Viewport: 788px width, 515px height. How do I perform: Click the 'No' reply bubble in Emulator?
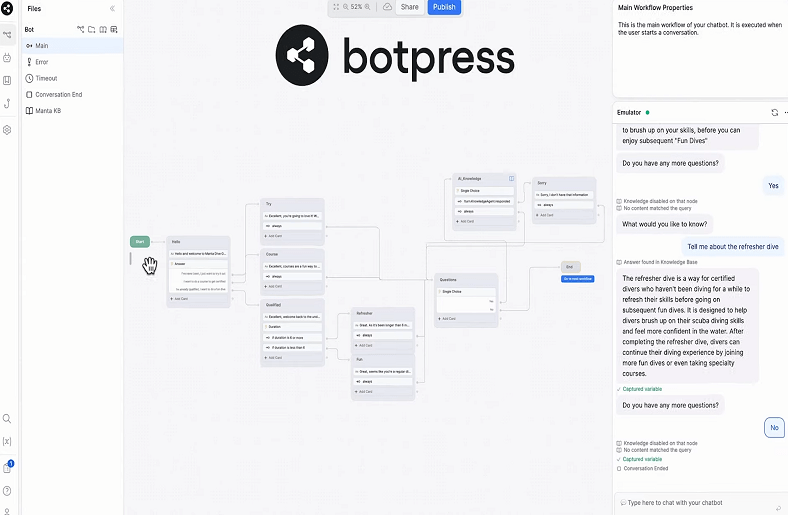(774, 428)
